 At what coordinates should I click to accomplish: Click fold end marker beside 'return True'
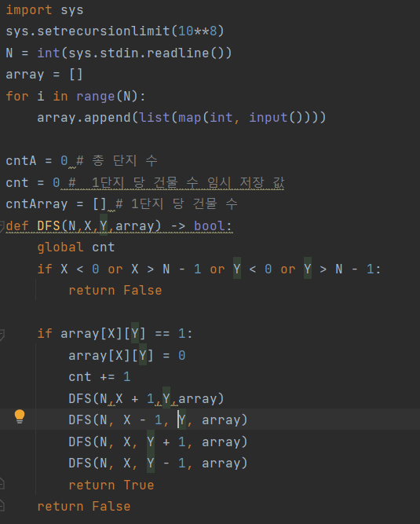[x=2, y=484]
